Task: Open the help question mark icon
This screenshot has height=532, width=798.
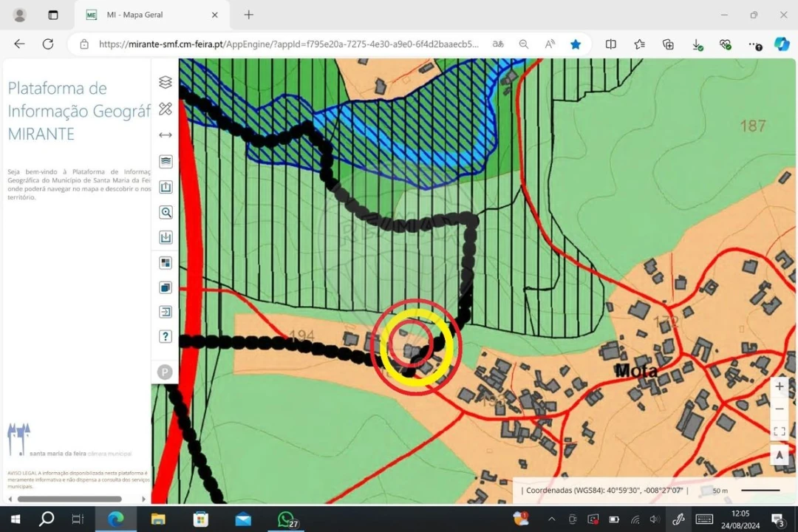Action: click(x=166, y=336)
